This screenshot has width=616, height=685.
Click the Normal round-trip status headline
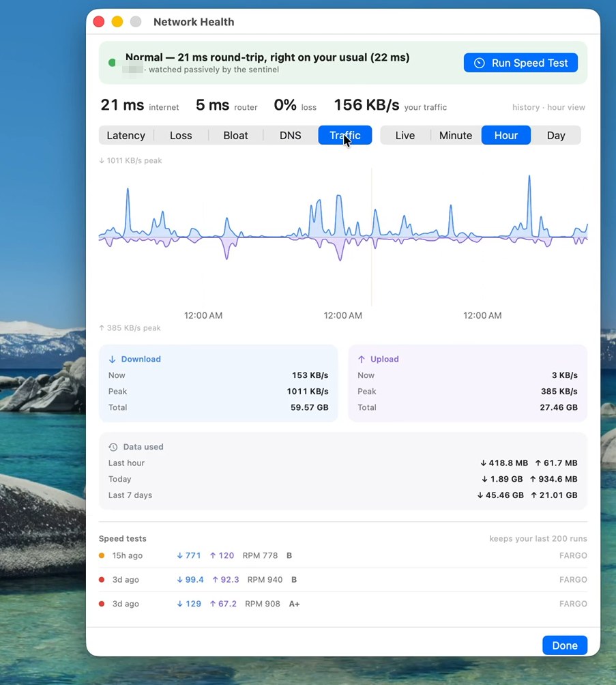click(x=267, y=57)
